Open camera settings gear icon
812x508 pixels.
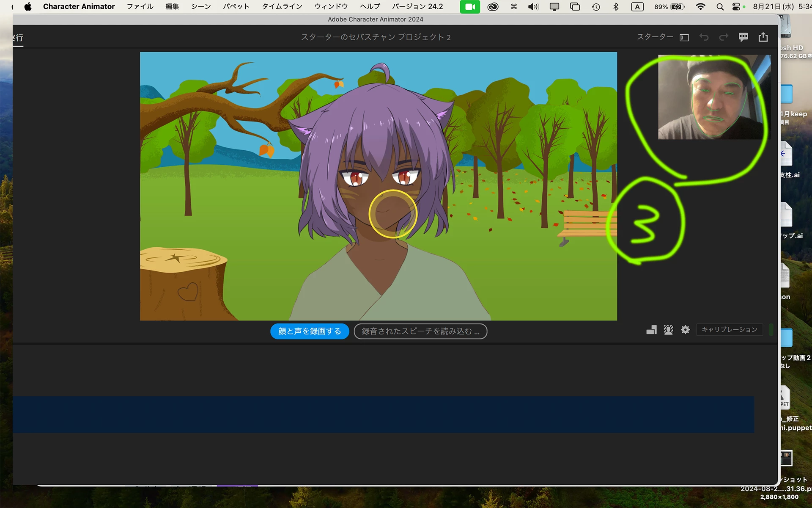coord(685,330)
